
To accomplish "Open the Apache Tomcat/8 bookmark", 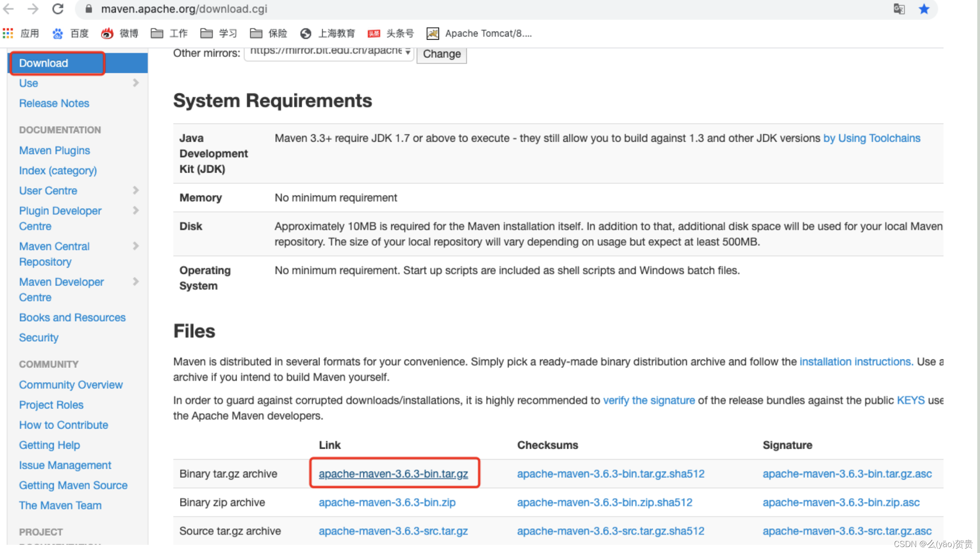I will [x=479, y=33].
